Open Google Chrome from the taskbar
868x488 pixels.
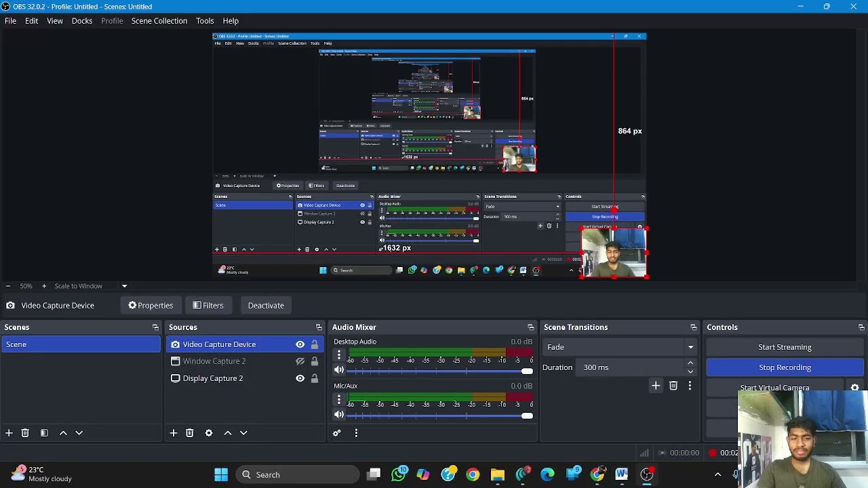pyautogui.click(x=473, y=474)
